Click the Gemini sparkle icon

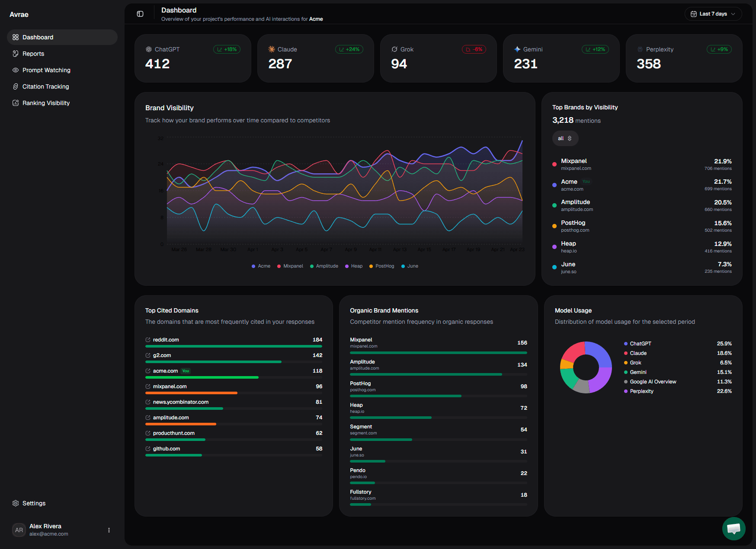517,49
